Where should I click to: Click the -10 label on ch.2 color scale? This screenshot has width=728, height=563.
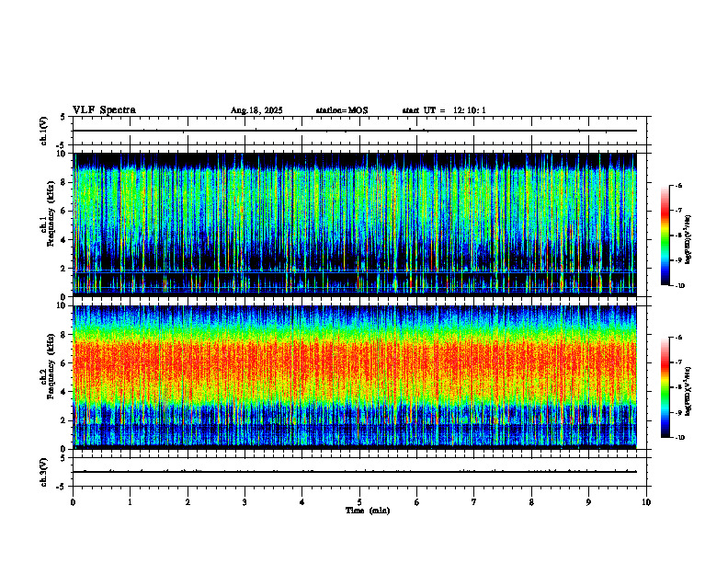(679, 438)
